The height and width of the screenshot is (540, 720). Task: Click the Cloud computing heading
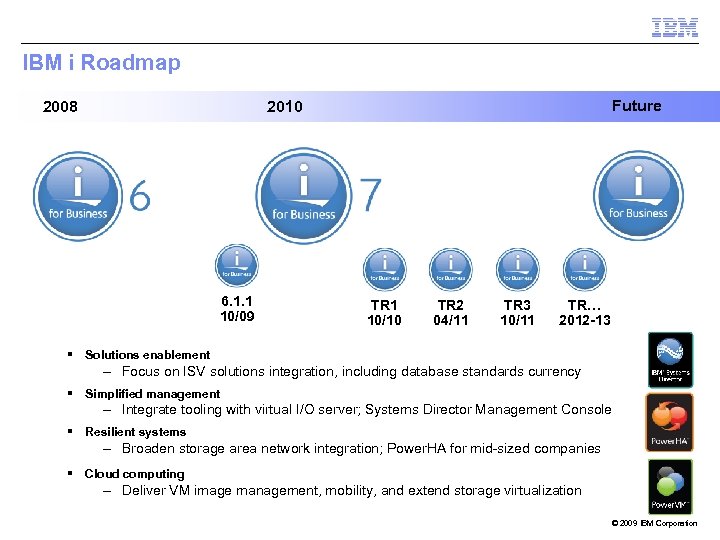click(135, 474)
